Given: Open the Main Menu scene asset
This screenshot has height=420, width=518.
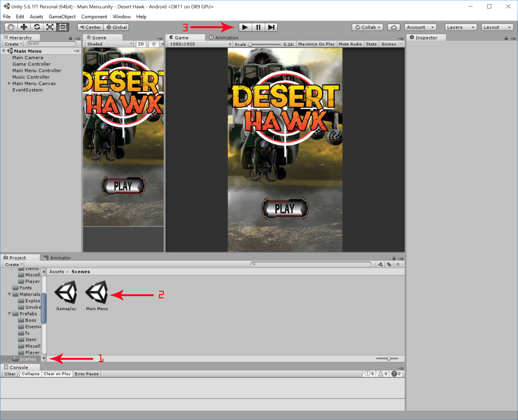Looking at the screenshot, I should pos(97,295).
